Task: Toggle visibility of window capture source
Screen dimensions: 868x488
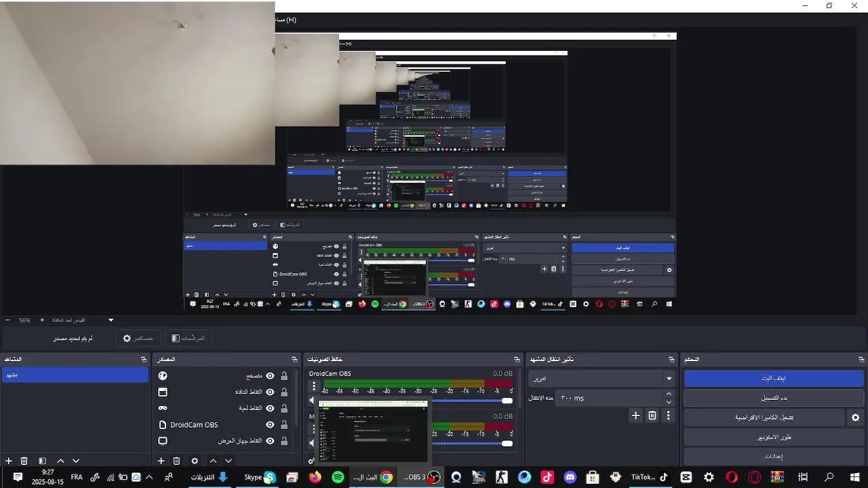Action: 270,392
